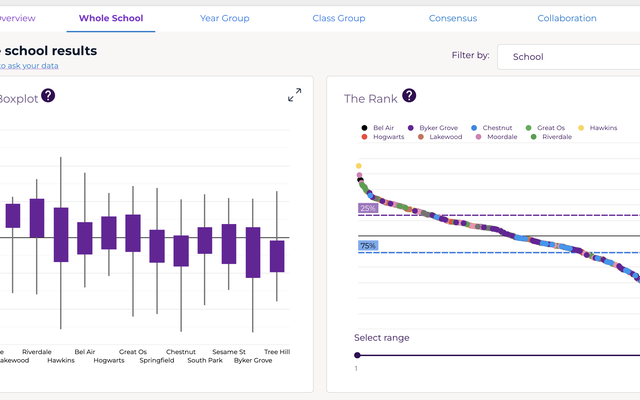Screen dimensions: 640x400
Task: Click The Rank help question mark icon
Action: click(x=409, y=96)
